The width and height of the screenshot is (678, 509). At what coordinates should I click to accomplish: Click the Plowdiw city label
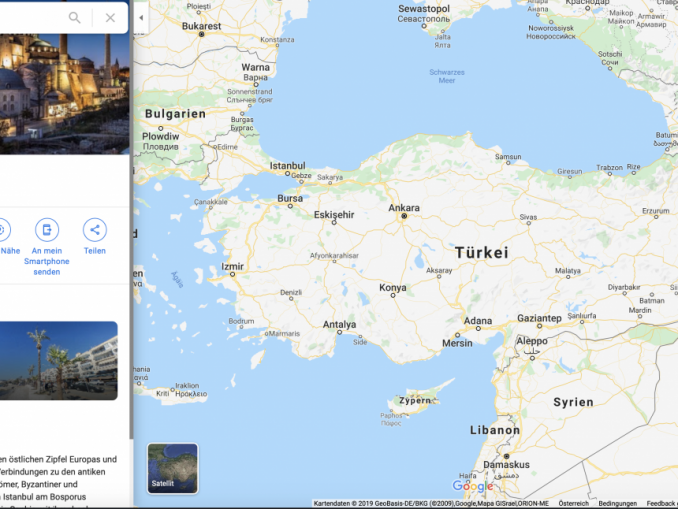[160, 136]
